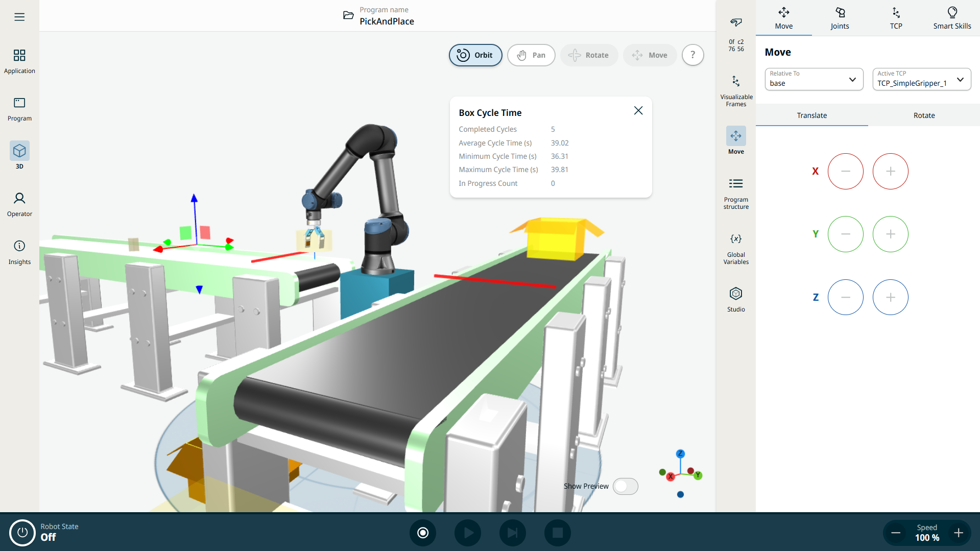The image size is (980, 551).
Task: Toggle the Show Preview switch
Action: pos(625,486)
